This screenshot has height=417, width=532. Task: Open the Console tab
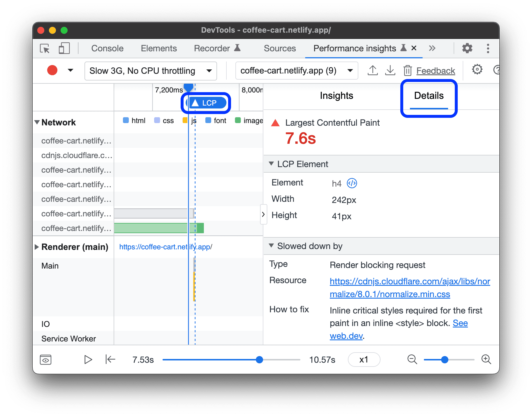[x=107, y=48]
